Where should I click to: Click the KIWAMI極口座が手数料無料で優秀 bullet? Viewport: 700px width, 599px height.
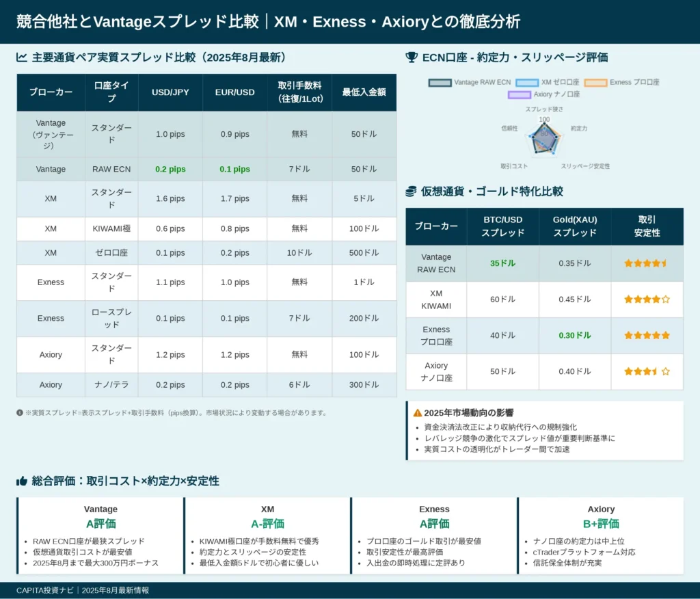click(x=259, y=541)
